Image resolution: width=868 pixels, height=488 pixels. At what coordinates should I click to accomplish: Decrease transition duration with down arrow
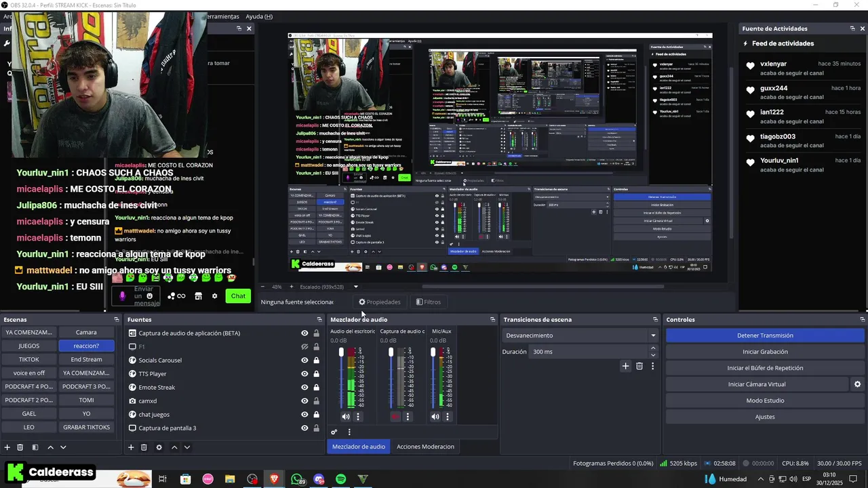653,355
